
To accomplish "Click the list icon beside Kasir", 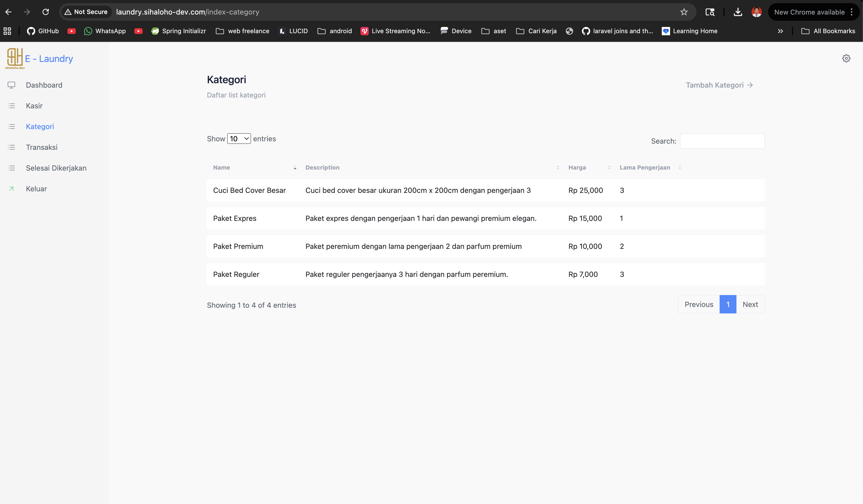I will point(11,106).
